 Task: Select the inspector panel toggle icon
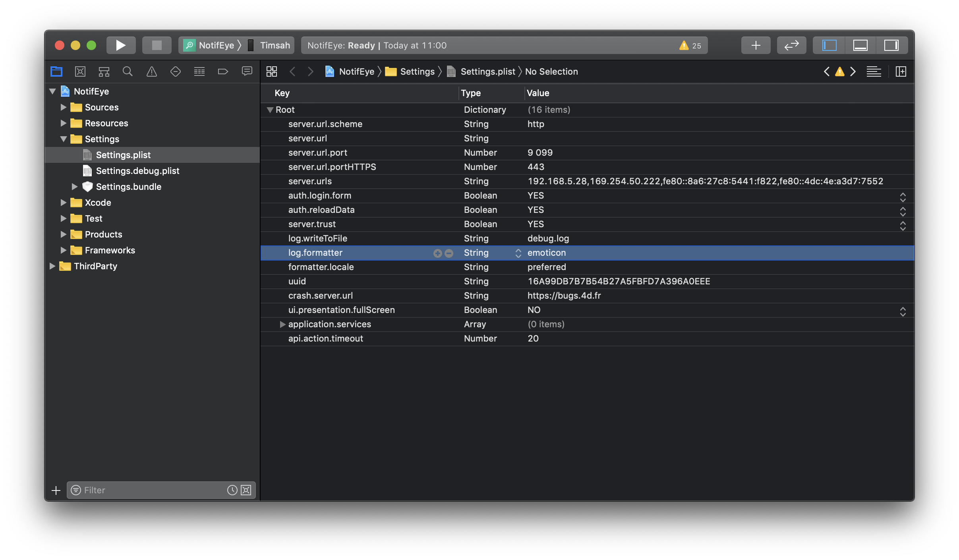click(x=891, y=44)
